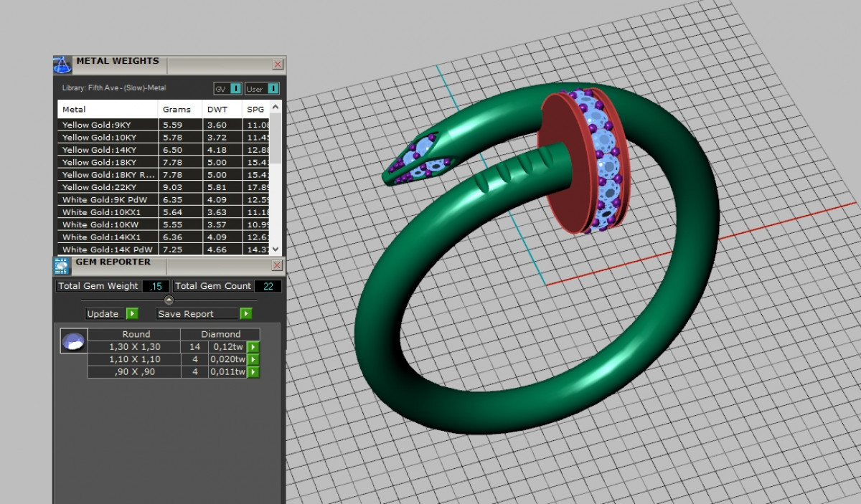Click the DWT column header
This screenshot has height=504, width=861.
pos(217,110)
